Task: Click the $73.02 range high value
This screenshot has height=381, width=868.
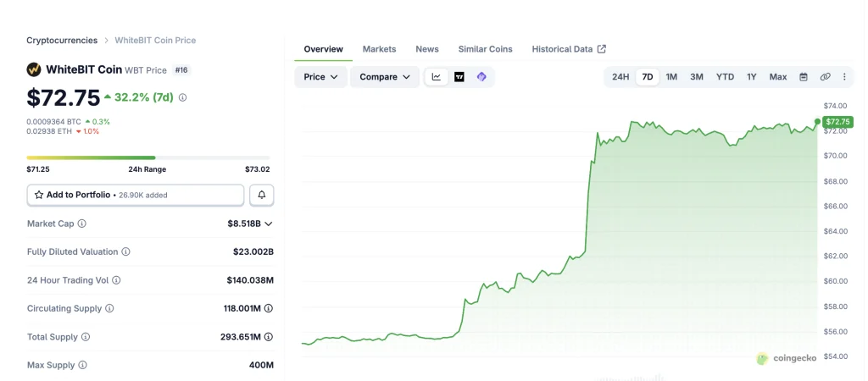Action: click(x=258, y=169)
